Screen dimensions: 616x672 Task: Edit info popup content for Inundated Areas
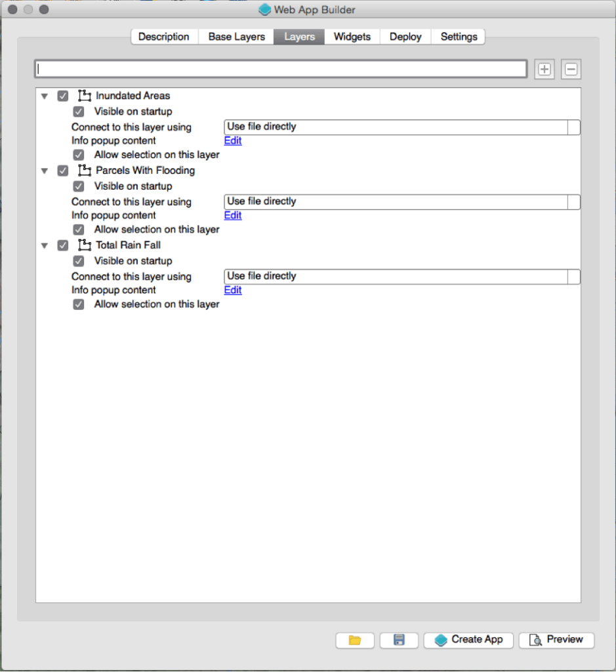pyautogui.click(x=233, y=140)
